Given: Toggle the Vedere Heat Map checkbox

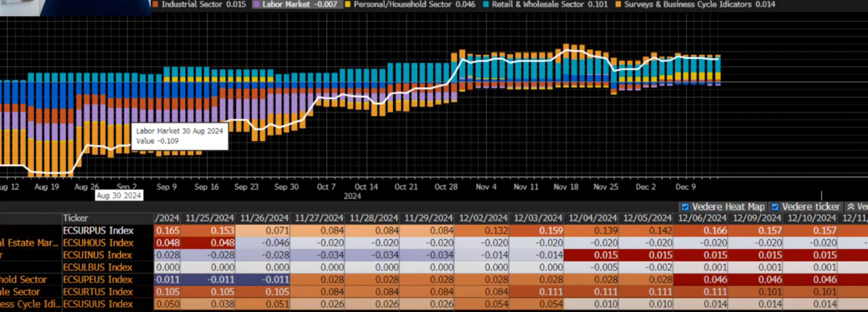Looking at the screenshot, I should (x=685, y=207).
